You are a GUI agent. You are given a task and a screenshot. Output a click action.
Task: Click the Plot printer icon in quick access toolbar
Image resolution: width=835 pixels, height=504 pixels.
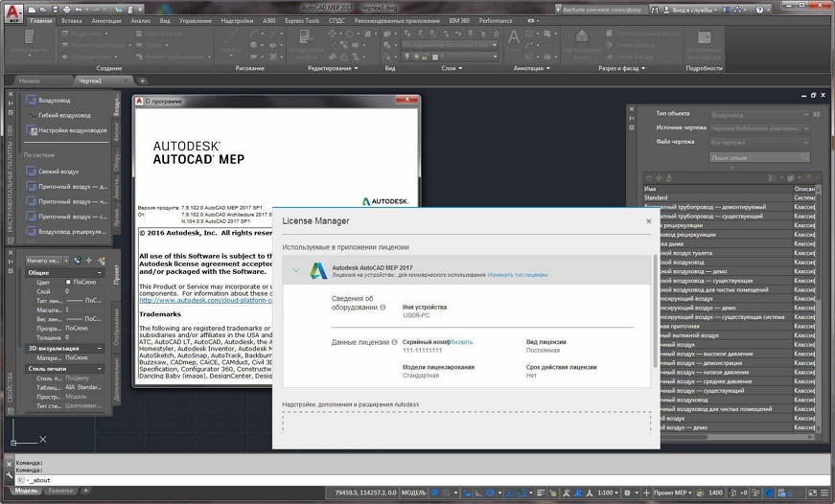(x=66, y=9)
